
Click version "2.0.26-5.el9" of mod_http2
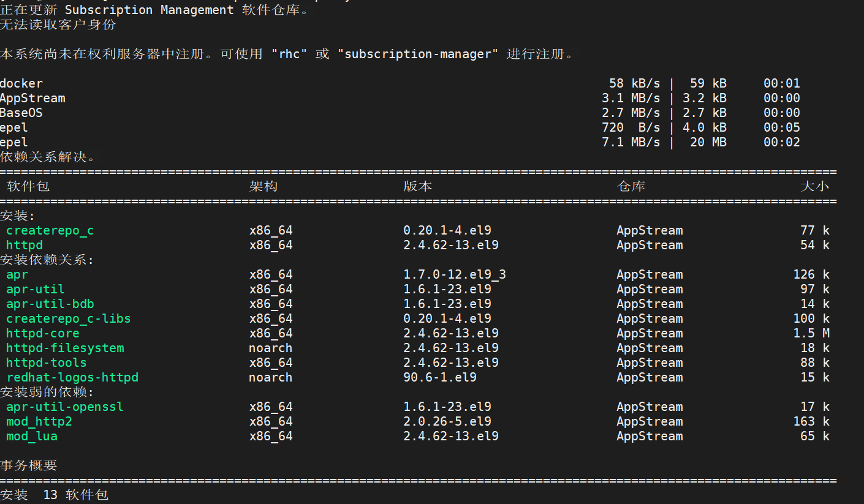click(447, 422)
